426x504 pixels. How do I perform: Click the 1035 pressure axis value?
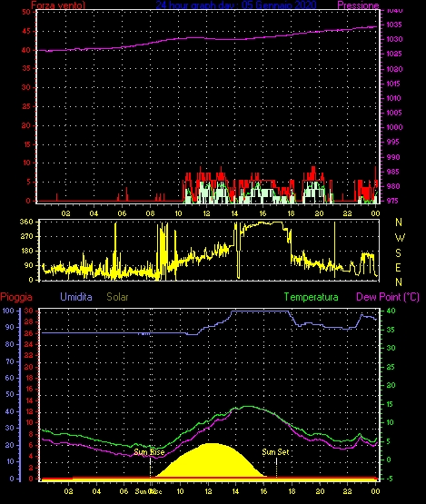394,25
